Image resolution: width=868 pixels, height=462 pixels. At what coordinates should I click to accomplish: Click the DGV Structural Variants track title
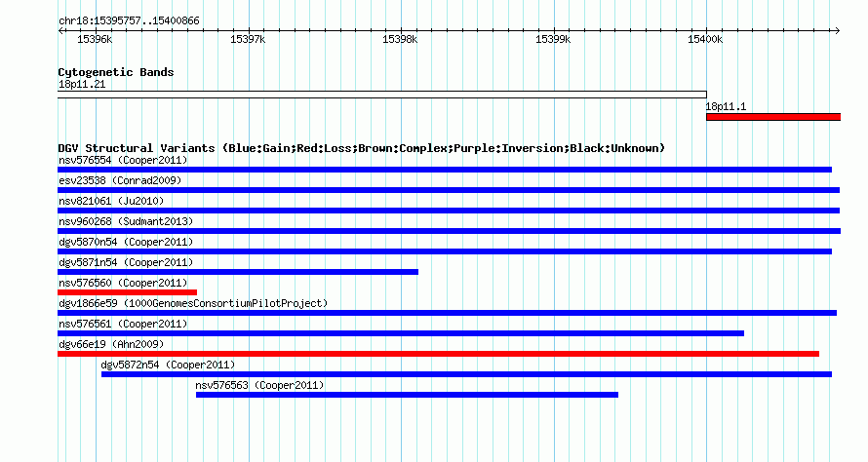(362, 148)
